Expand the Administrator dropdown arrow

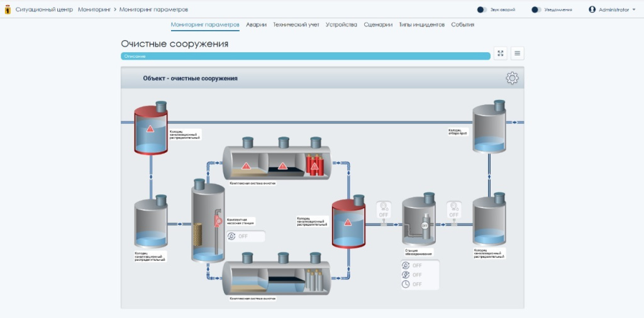click(634, 9)
